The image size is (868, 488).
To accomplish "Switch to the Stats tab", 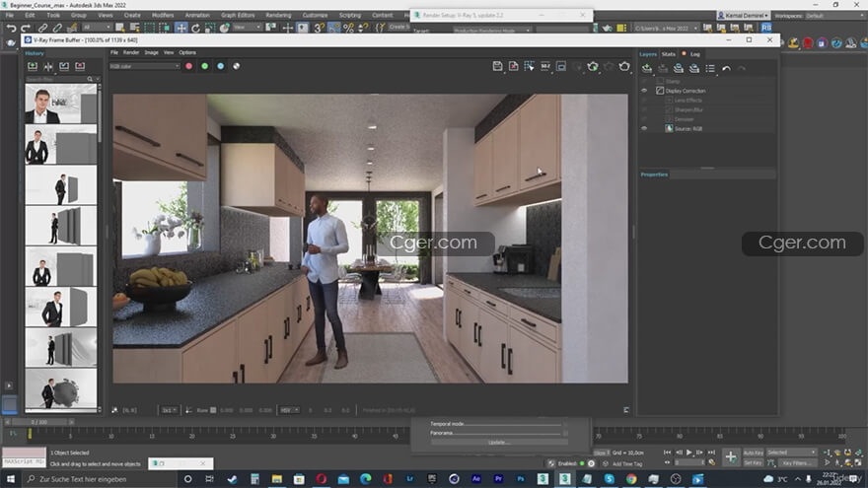I will click(669, 54).
